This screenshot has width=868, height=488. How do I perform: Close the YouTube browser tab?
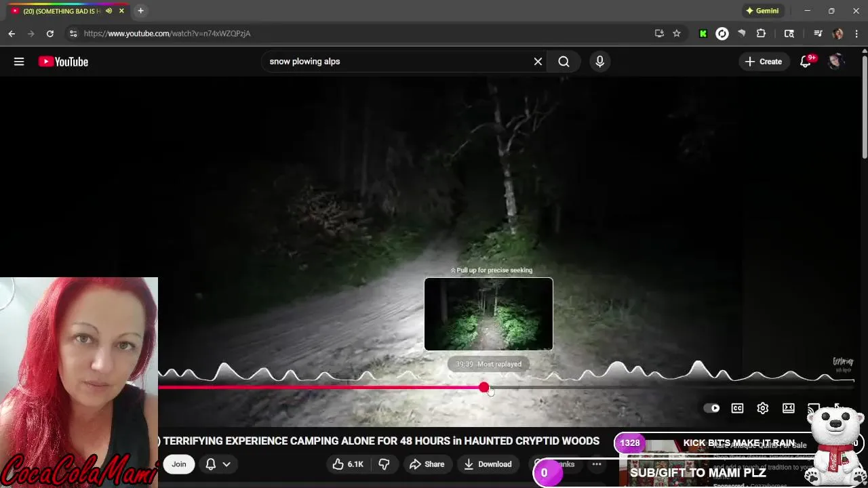121,11
